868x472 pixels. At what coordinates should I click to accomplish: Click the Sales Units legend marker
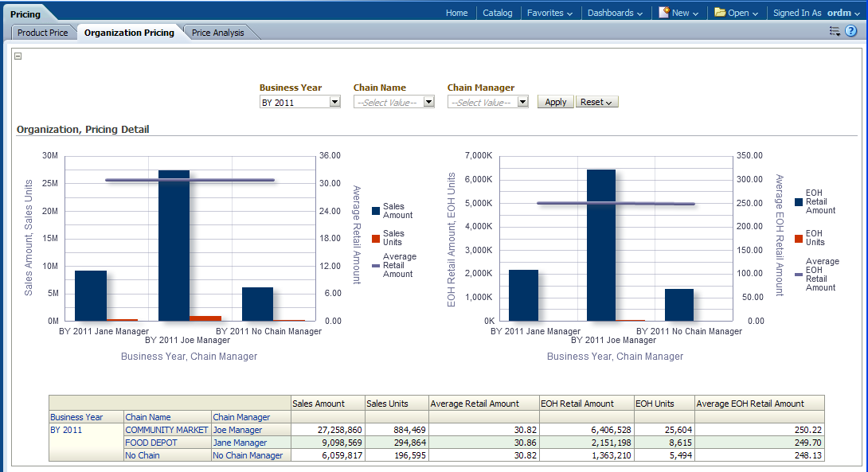point(376,238)
